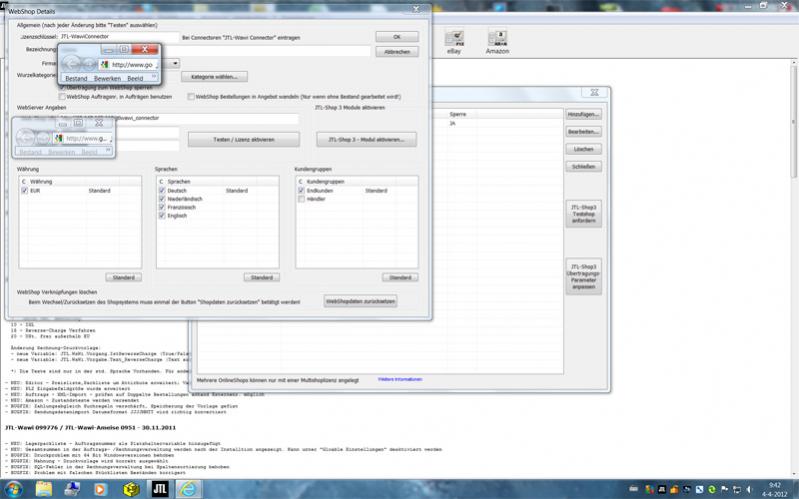Open Internet Explorer from the taskbar
Viewport: 799px width, 499px height.
[188, 487]
